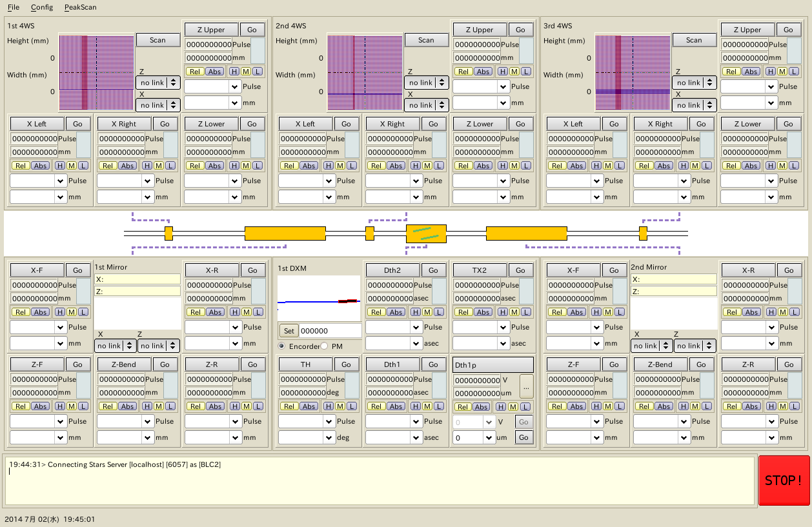Click the left large mirror block in beamline diagram

pyautogui.click(x=285, y=233)
